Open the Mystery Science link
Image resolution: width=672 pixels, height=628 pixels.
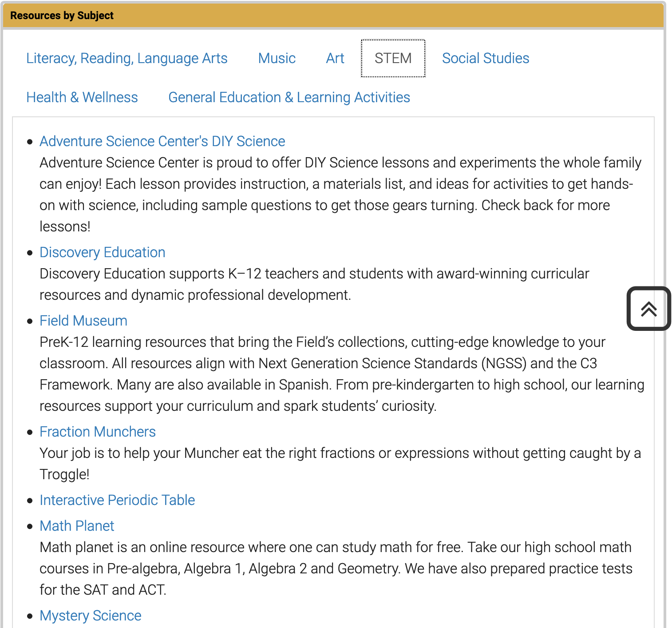pos(91,616)
